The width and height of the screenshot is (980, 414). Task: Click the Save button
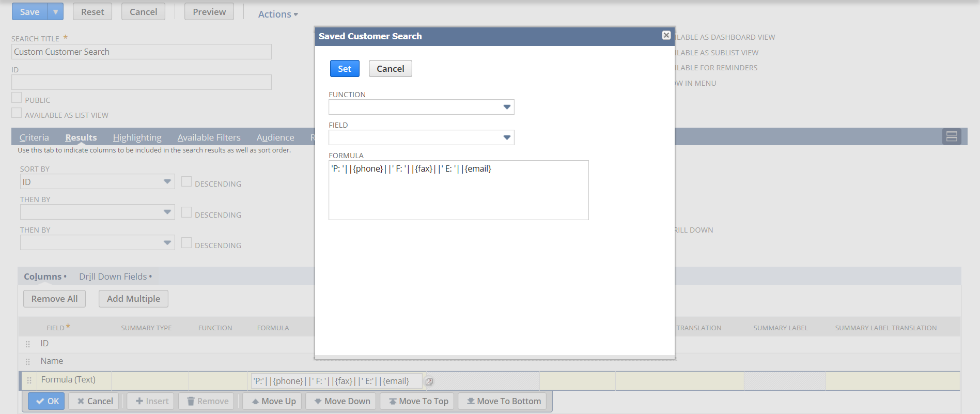(x=29, y=11)
